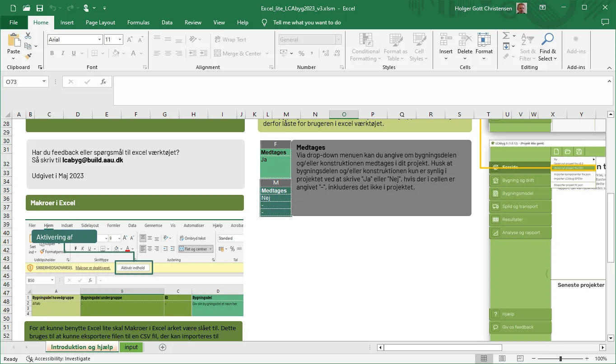Switch to the Review ribbon tab
Image resolution: width=616 pixels, height=364 pixels.
tap(193, 22)
